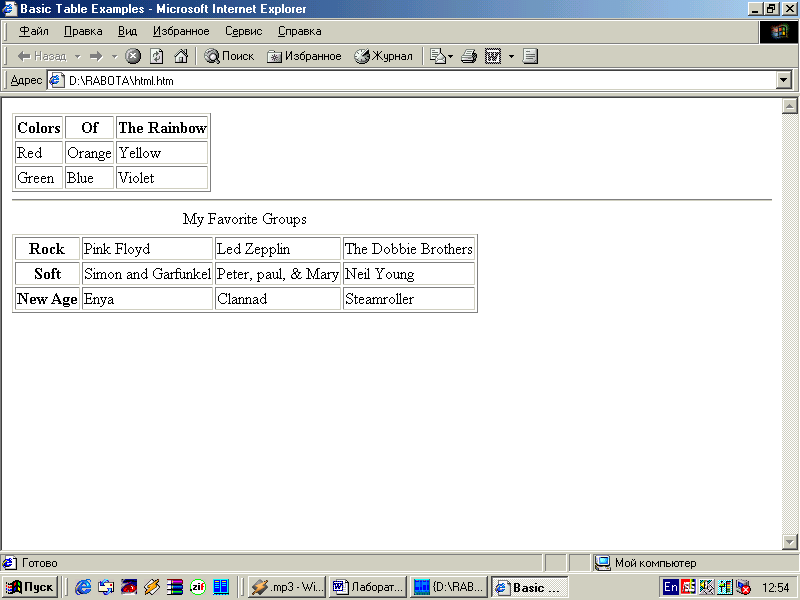Click the scrollbar up arrow
800x600 pixels.
(x=789, y=106)
